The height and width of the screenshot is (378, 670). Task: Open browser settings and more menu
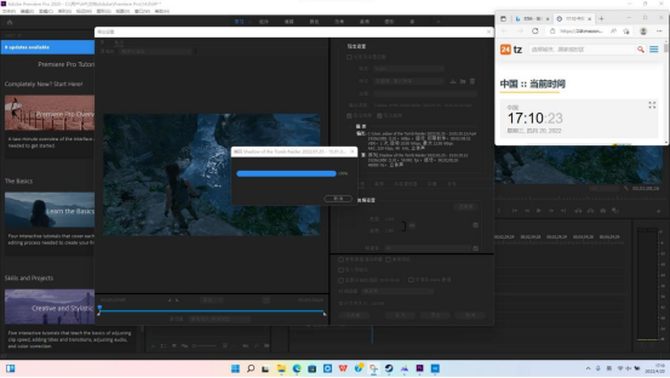coord(659,31)
